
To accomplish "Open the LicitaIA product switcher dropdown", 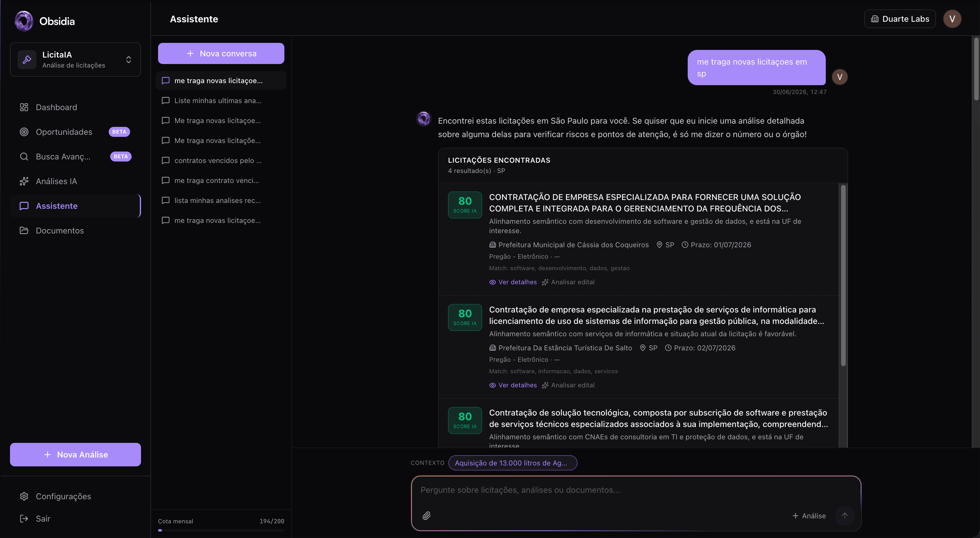I will pyautogui.click(x=75, y=60).
